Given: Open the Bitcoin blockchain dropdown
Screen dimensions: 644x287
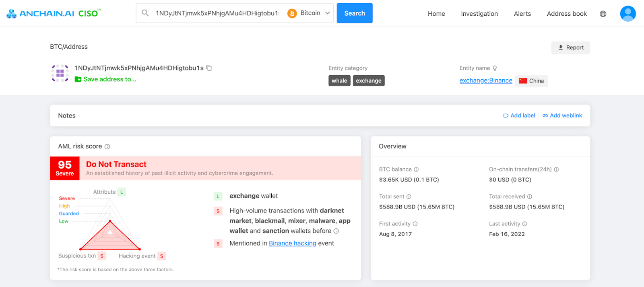Looking at the screenshot, I should 309,13.
